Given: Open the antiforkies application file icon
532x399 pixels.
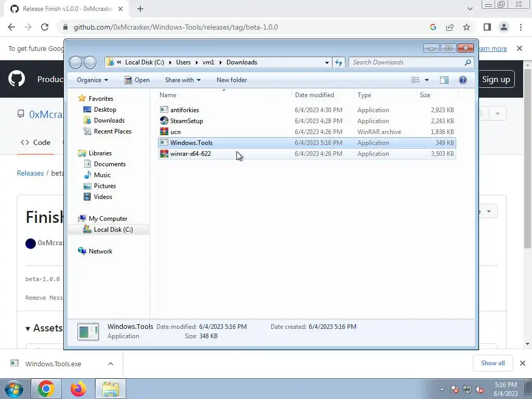Looking at the screenshot, I should (164, 110).
